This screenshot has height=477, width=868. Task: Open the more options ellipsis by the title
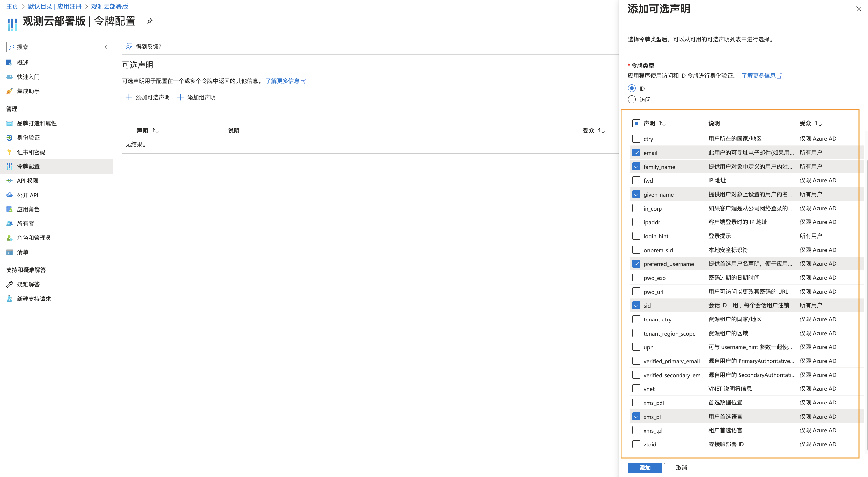164,21
